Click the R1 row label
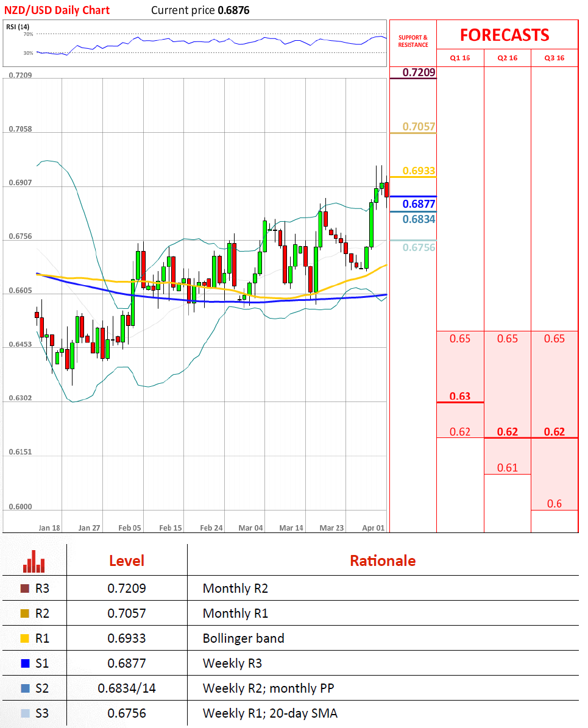 pos(42,638)
